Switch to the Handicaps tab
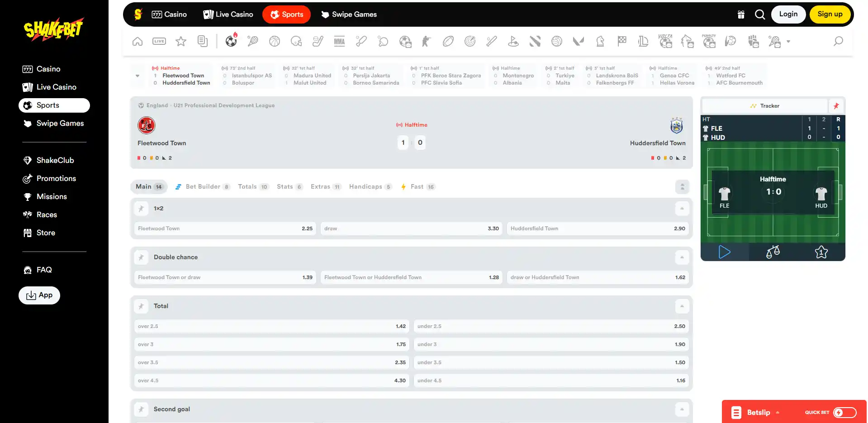Viewport: 868px width, 423px height. pos(370,187)
